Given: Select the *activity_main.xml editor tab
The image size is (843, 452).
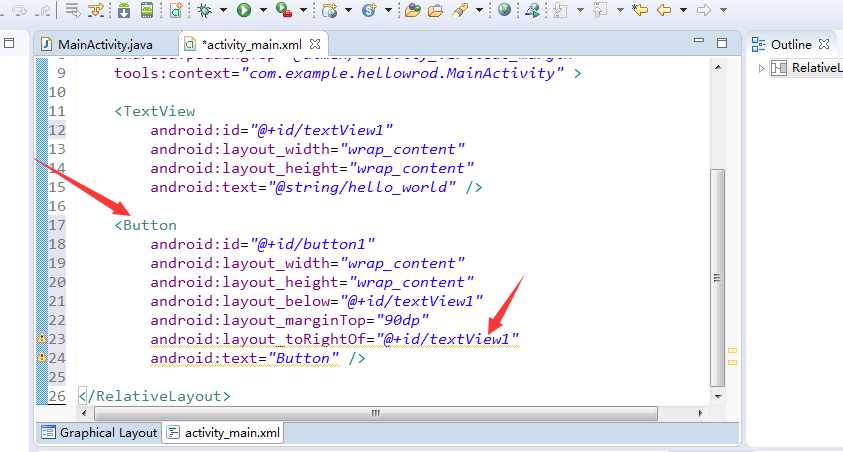Looking at the screenshot, I should click(253, 44).
